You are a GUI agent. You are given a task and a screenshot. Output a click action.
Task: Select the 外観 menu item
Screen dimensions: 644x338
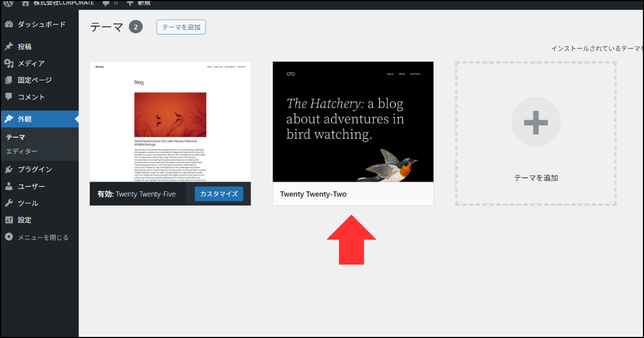click(x=39, y=119)
